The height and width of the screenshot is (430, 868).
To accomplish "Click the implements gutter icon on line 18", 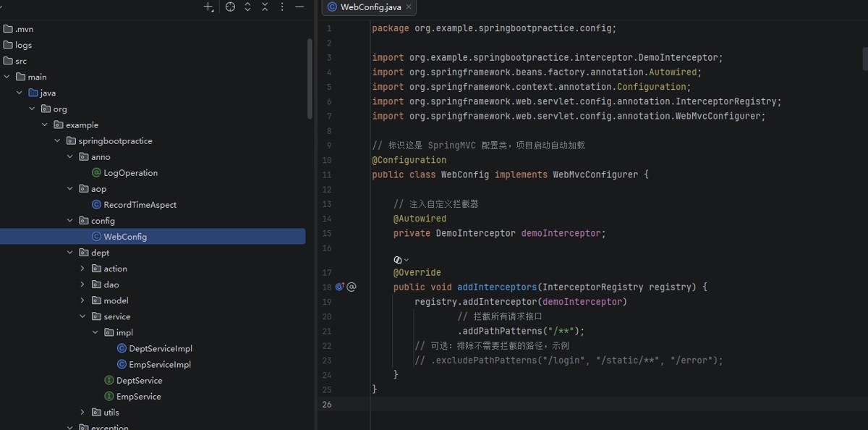I will click(339, 287).
